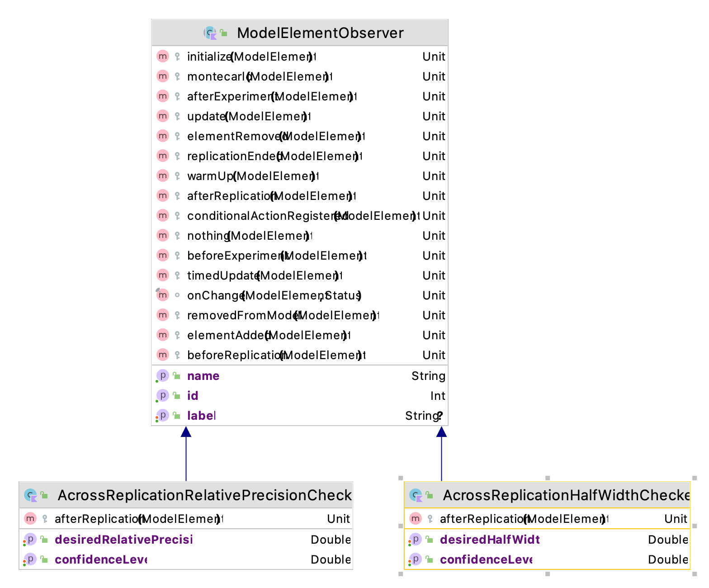
Task: Select the desiredHalfWidth property
Action: [x=547, y=540]
